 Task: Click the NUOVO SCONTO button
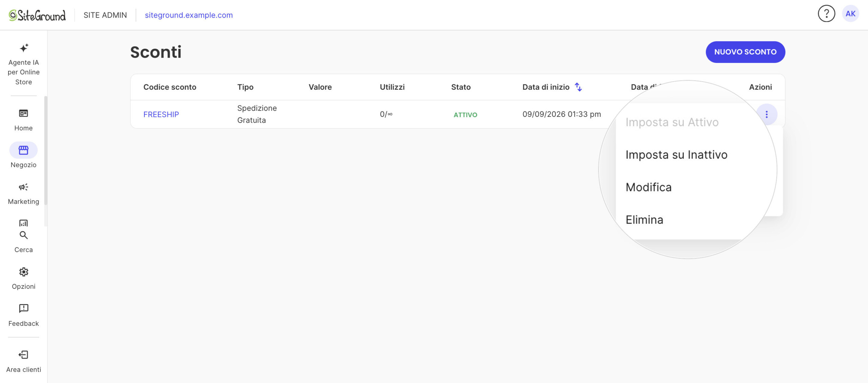[x=745, y=52]
